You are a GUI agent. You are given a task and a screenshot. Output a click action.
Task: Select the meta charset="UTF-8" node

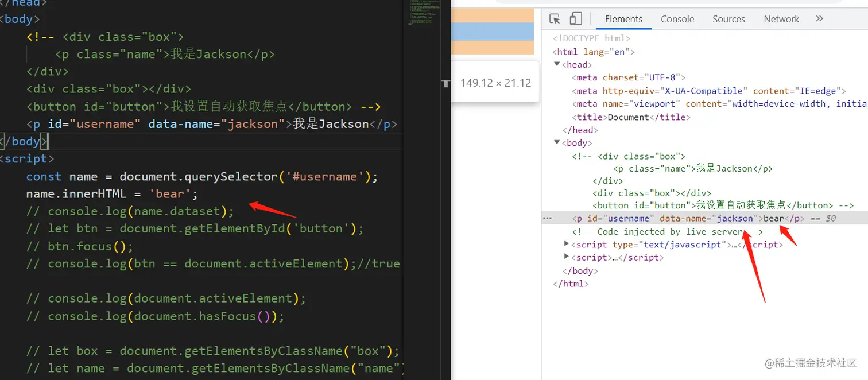pos(629,77)
